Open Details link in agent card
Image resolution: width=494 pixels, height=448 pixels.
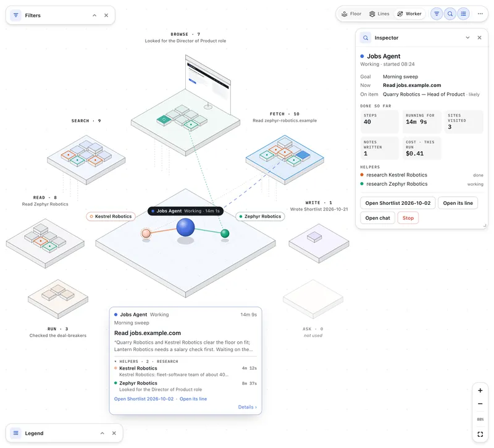pos(248,407)
